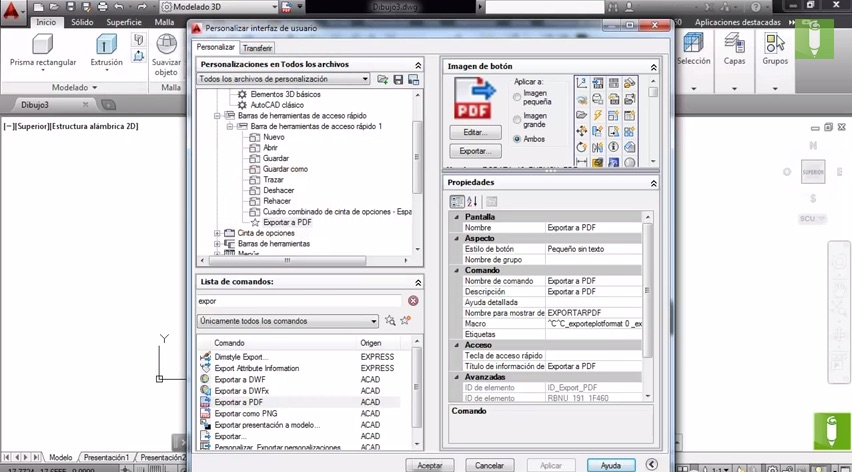Click the Save As icon in quick access toolbar

(86, 7)
